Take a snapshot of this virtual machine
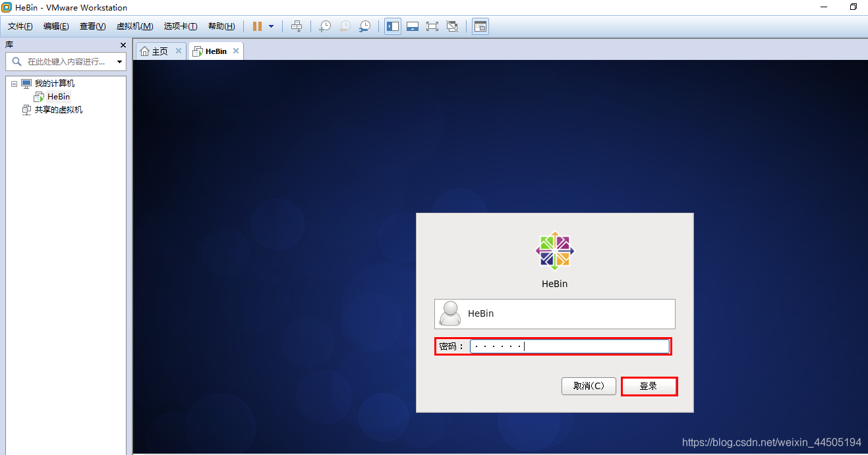868x455 pixels. click(x=325, y=26)
